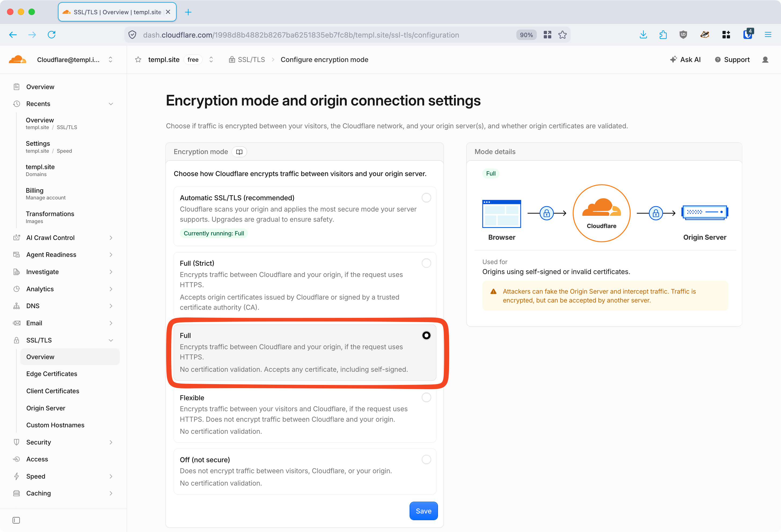Open the extensions puzzle icon
This screenshot has height=532, width=781.
coord(663,35)
